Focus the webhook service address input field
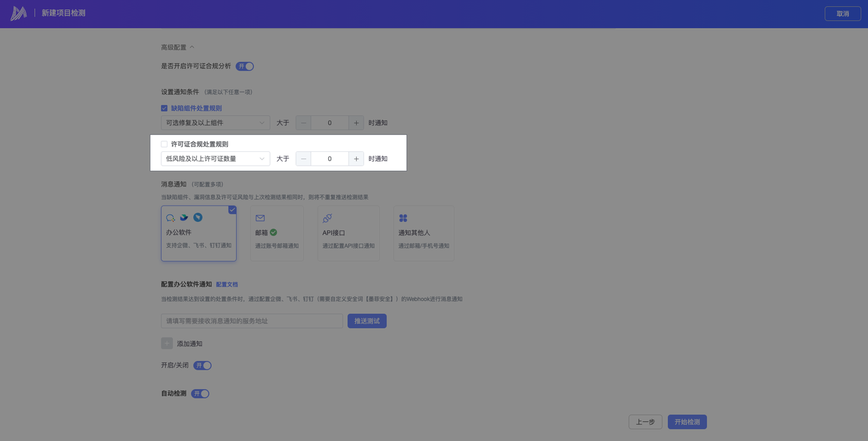The width and height of the screenshot is (868, 441). click(252, 321)
